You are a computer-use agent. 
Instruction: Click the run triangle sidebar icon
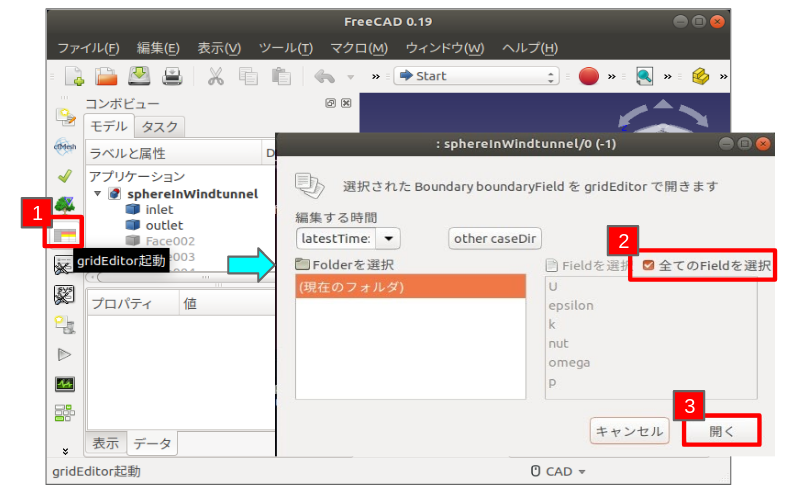point(63,354)
